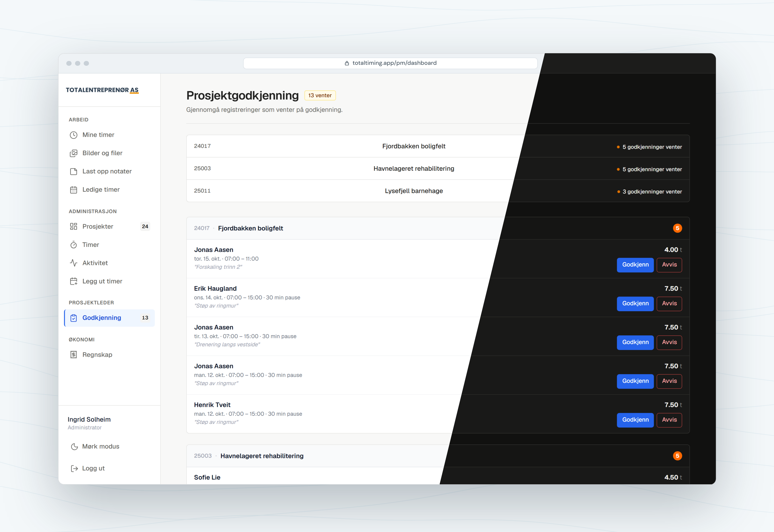The image size is (774, 532).
Task: Click the lock icon in address bar
Action: [x=347, y=63]
